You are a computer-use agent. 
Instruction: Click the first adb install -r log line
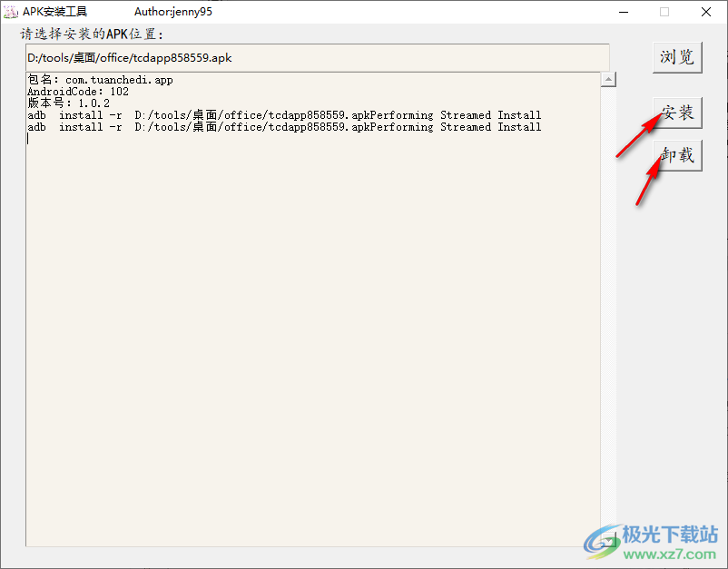(x=284, y=115)
